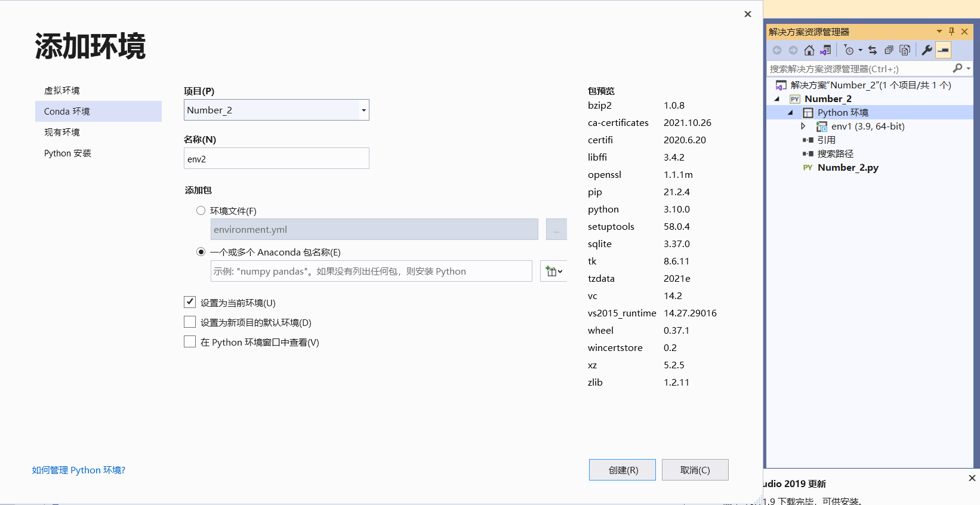The height and width of the screenshot is (505, 980).
Task: Expand the env1 (3.9, 64-bit) node
Action: coord(803,127)
